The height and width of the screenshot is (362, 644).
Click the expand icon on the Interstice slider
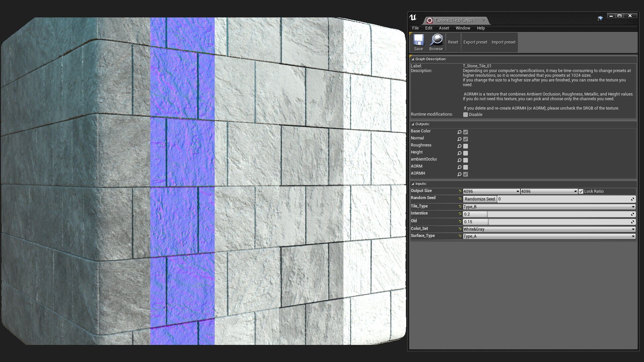click(x=633, y=214)
